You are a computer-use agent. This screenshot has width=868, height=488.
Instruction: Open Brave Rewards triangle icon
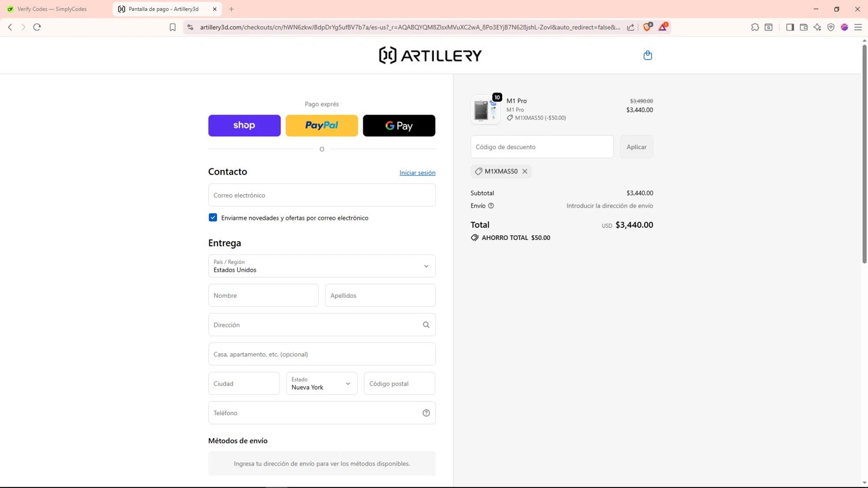pos(663,27)
